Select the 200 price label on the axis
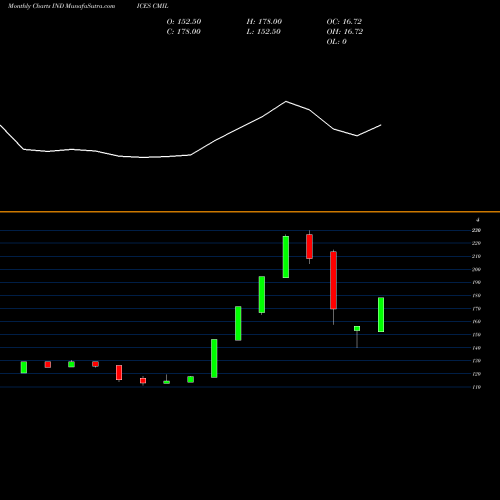The image size is (500, 500). [x=476, y=269]
